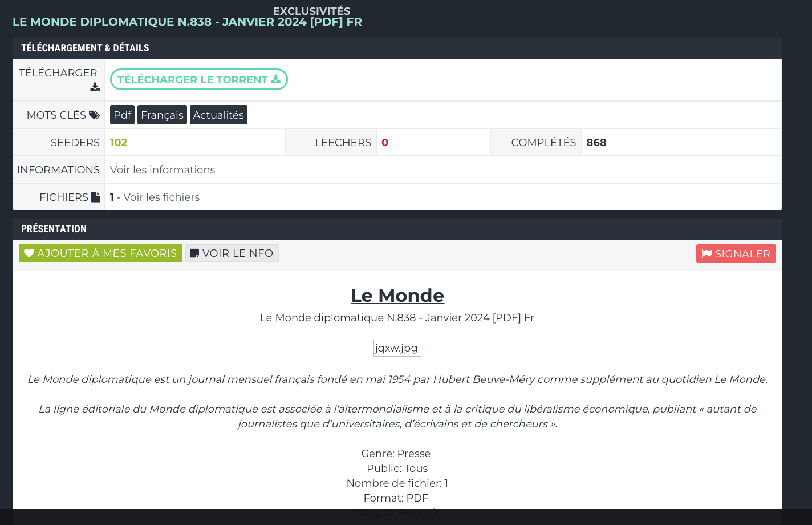Click the file icon beside Fichiers
Viewport: 812px width, 525px height.
pyautogui.click(x=96, y=197)
